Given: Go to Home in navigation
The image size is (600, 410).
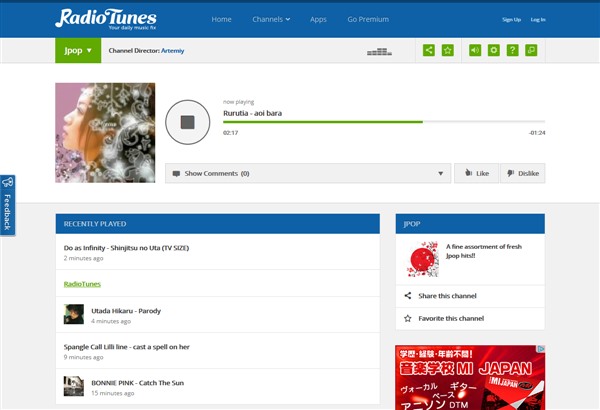Looking at the screenshot, I should 221,19.
